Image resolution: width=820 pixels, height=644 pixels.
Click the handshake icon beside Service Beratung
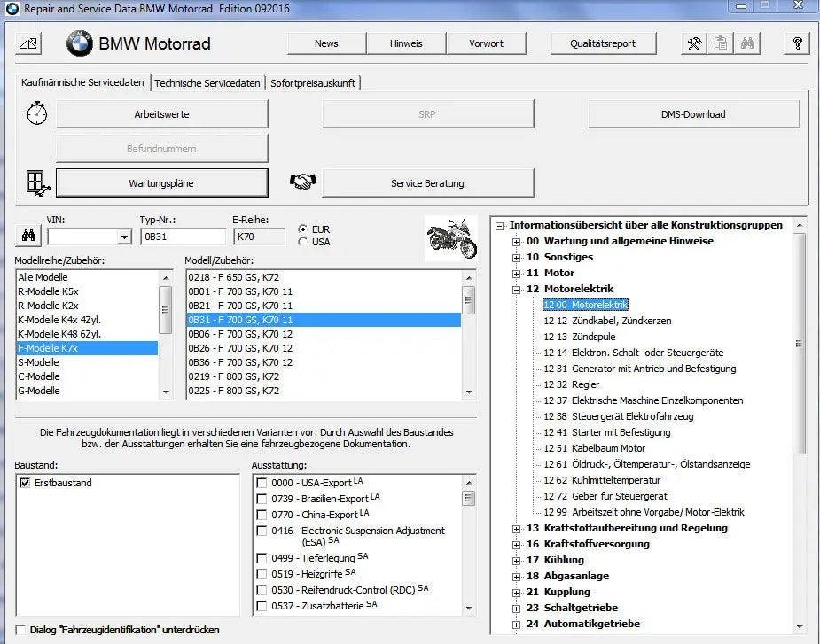pyautogui.click(x=302, y=181)
